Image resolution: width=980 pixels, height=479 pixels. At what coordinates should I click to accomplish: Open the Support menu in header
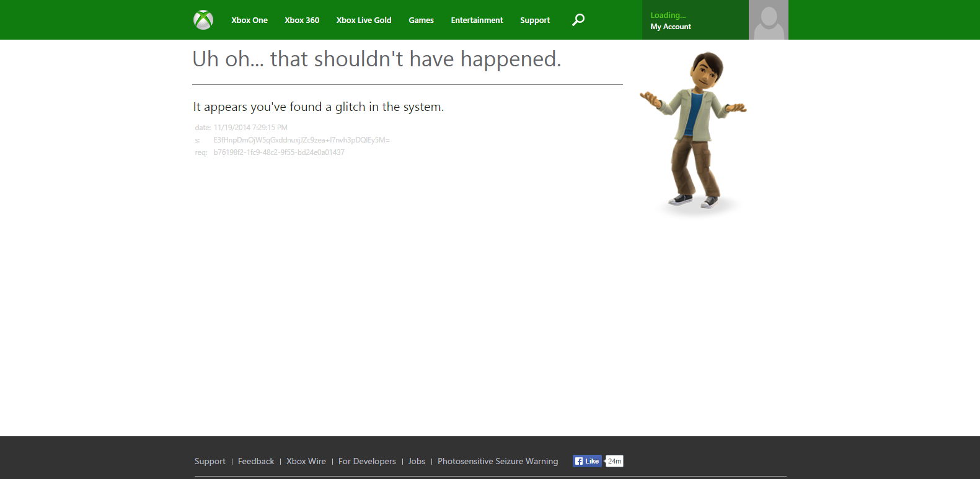click(x=535, y=20)
